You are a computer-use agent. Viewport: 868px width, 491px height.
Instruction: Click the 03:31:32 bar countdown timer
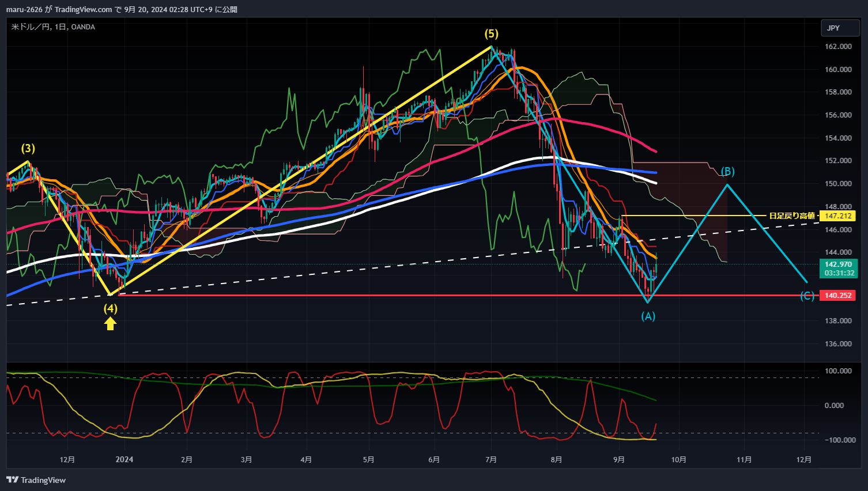click(x=838, y=273)
